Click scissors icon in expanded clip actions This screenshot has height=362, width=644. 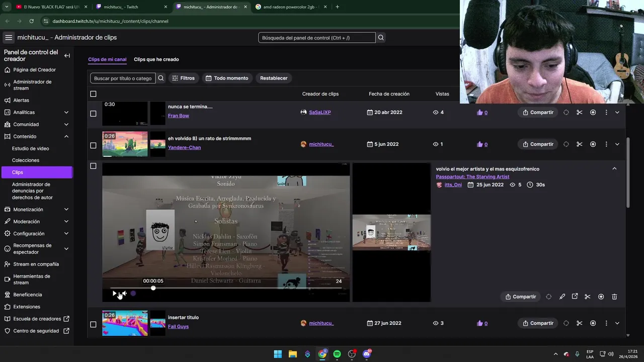coord(587,297)
